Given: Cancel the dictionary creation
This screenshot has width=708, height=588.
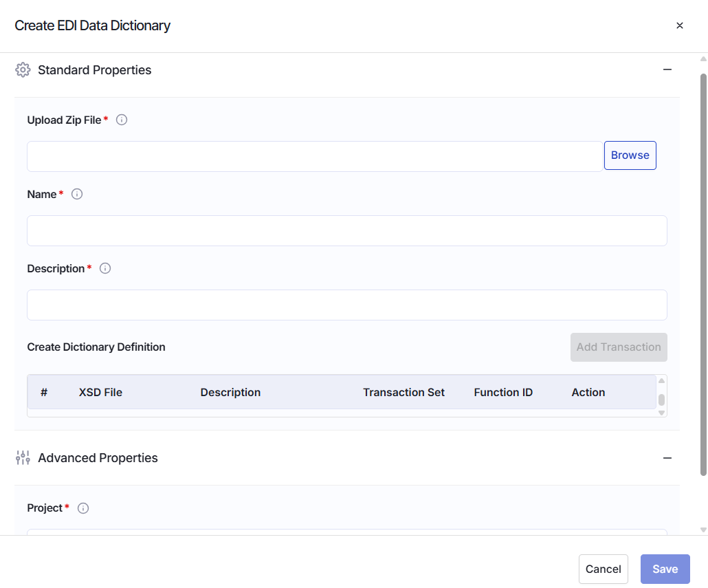Looking at the screenshot, I should tap(604, 569).
